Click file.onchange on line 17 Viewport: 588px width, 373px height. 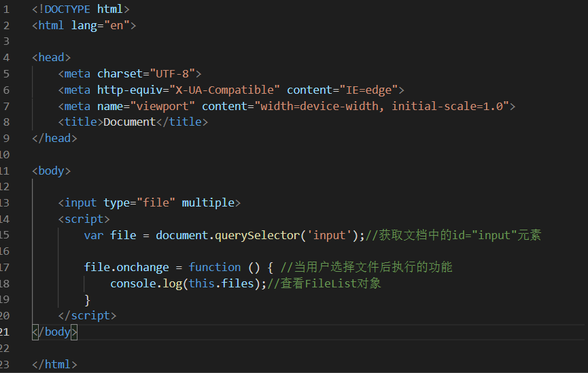tap(126, 267)
